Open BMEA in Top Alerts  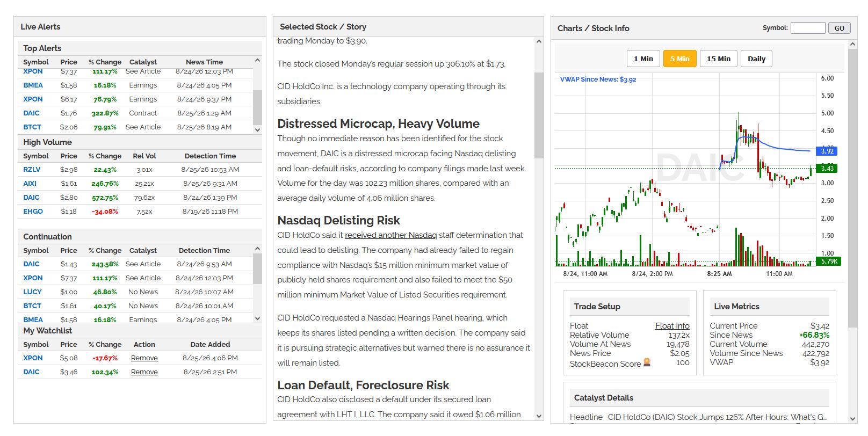click(33, 85)
